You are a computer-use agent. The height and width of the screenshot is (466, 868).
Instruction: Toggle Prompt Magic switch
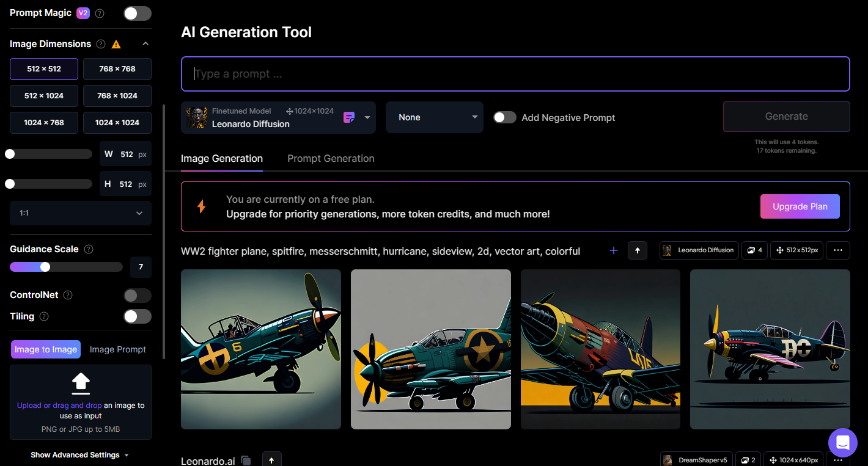click(138, 13)
